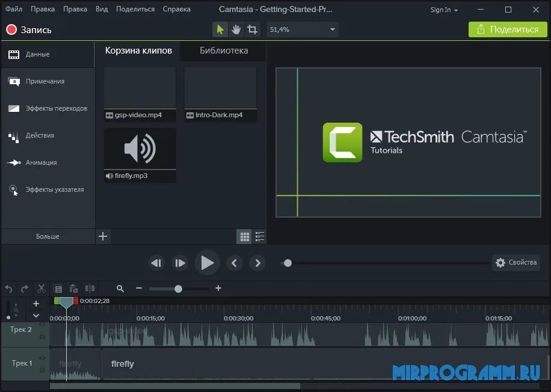Open the Данные media panel
Screen dimensions: 551x392
pos(48,55)
